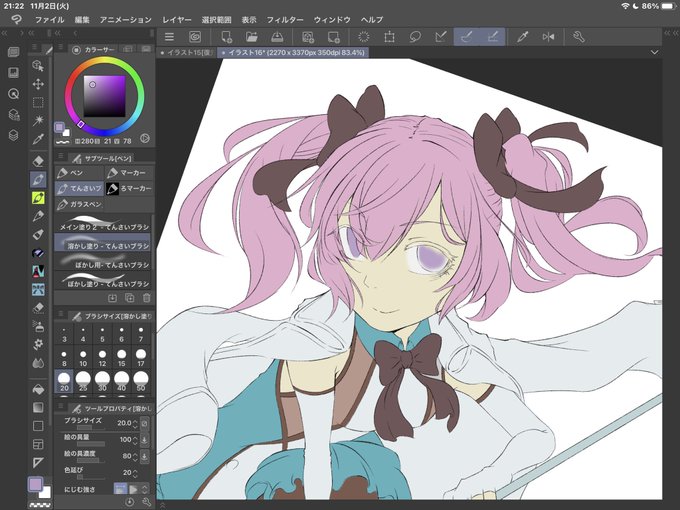680x510 pixels.
Task: Click the Save icon in the command bar
Action: (x=277, y=37)
